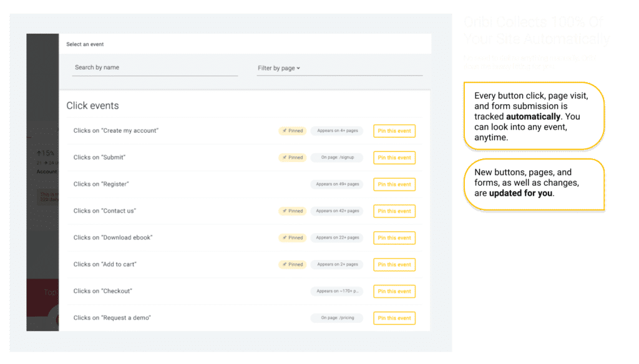Pin the "Register" click event
Image resolution: width=639 pixels, height=364 pixels.
394,184
